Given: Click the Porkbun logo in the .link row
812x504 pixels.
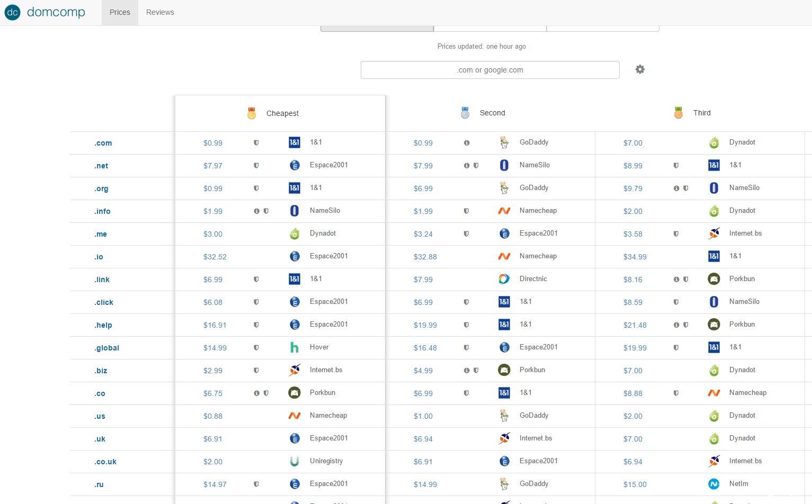Looking at the screenshot, I should (x=714, y=279).
